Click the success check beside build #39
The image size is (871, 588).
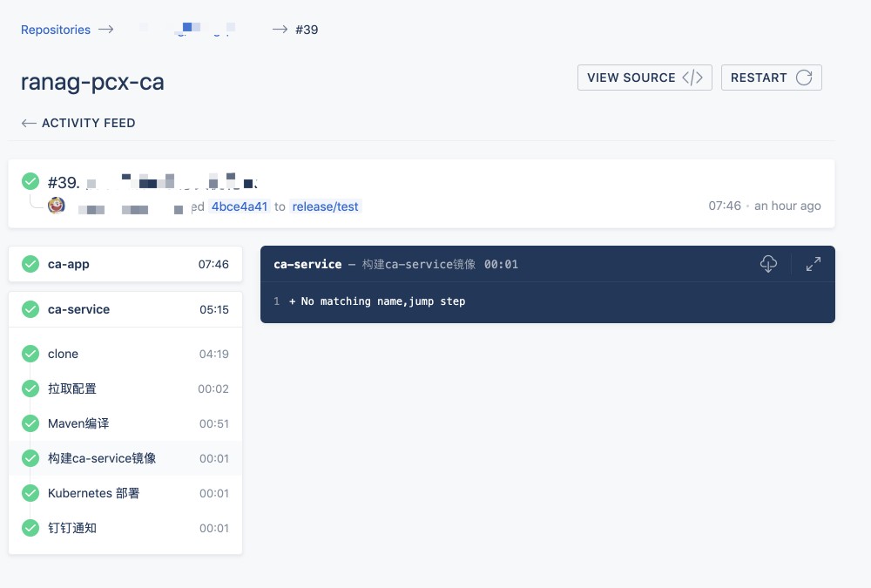point(30,181)
